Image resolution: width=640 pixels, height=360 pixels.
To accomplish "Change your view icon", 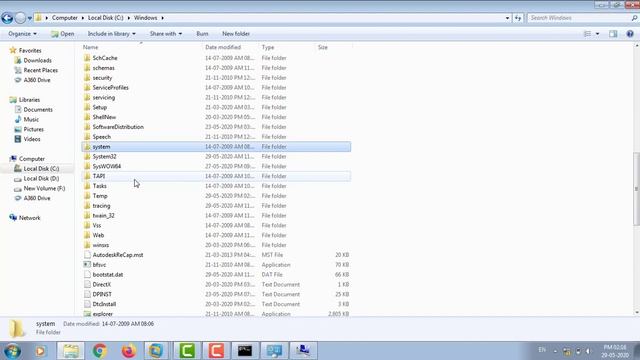I will (587, 34).
